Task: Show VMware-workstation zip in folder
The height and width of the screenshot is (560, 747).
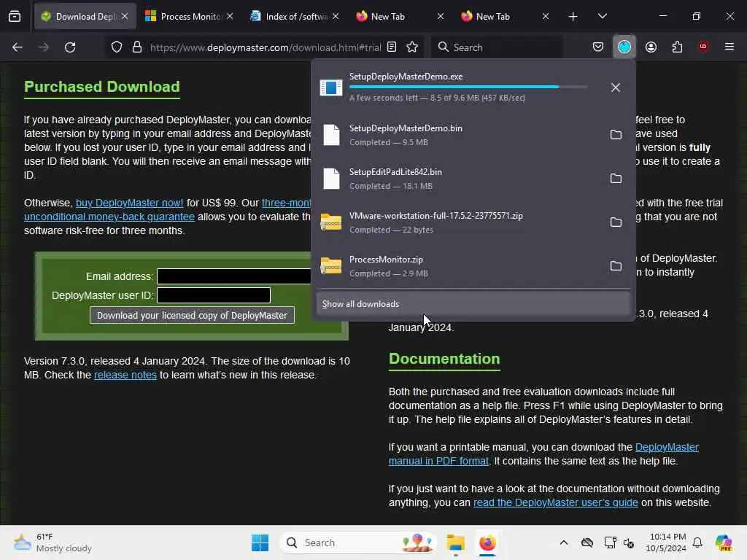Action: (616, 222)
